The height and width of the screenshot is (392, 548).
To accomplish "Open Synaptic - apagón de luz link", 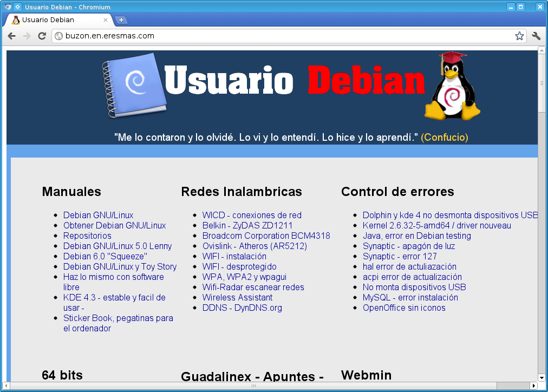I will point(409,246).
